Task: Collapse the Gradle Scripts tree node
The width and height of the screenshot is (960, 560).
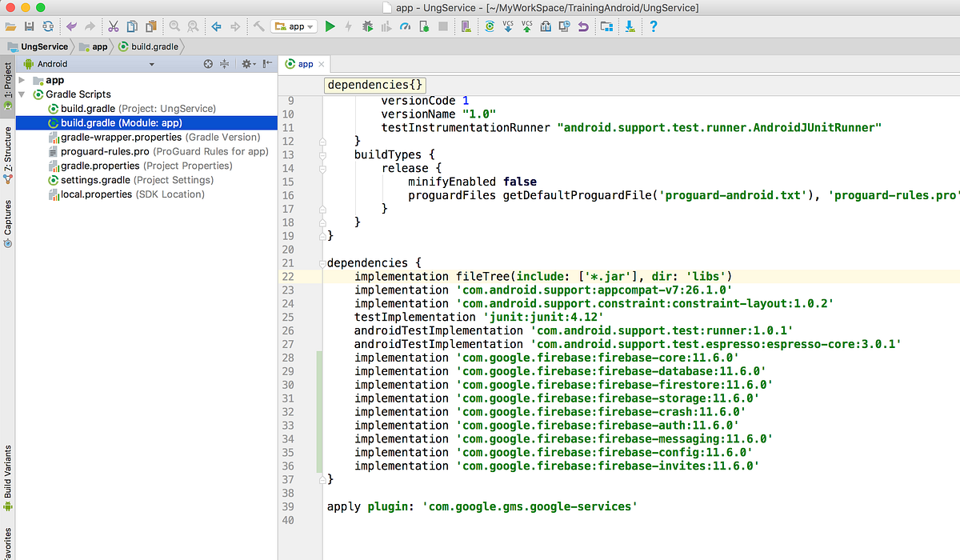Action: click(x=22, y=94)
